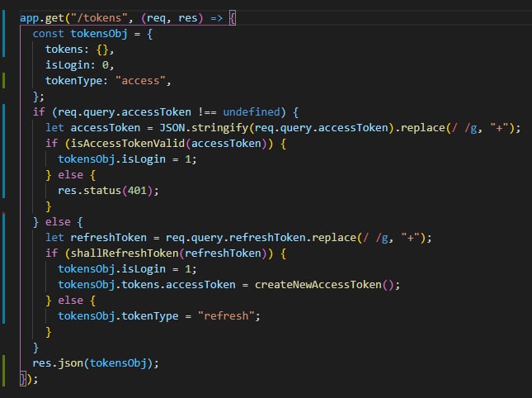Image resolution: width=532 pixels, height=398 pixels.
Task: Click the isLogin: 0 property line
Action: [79, 65]
